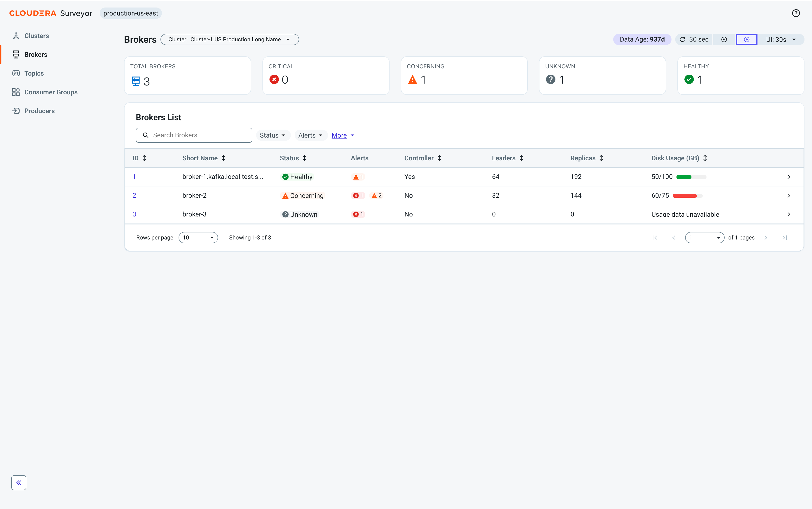Open broker ID 3 link
The image size is (812, 509).
pos(134,214)
